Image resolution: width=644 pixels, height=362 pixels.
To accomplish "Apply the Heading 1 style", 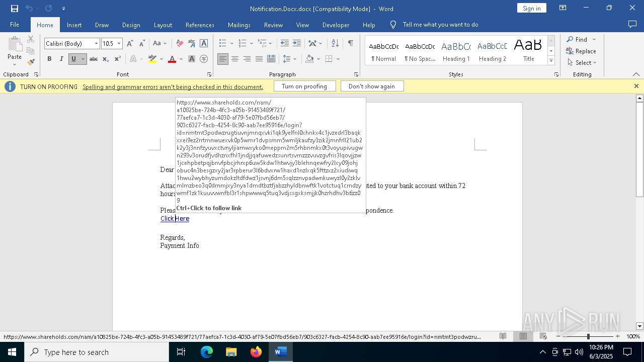I will (456, 51).
